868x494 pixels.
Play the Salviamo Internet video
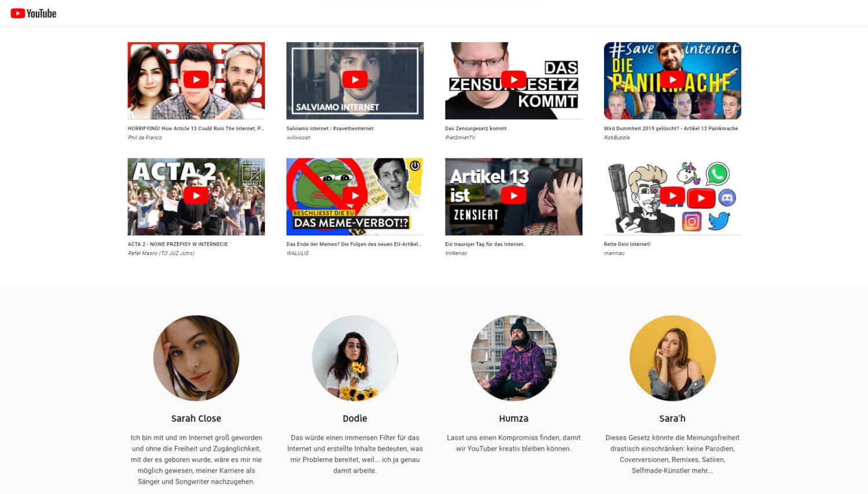coord(355,80)
